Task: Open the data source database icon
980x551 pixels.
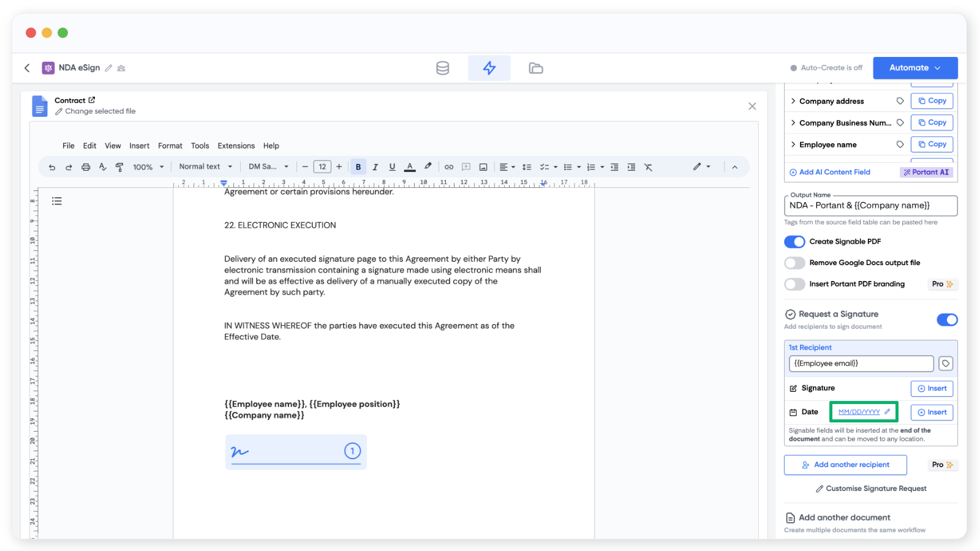Action: pos(442,68)
